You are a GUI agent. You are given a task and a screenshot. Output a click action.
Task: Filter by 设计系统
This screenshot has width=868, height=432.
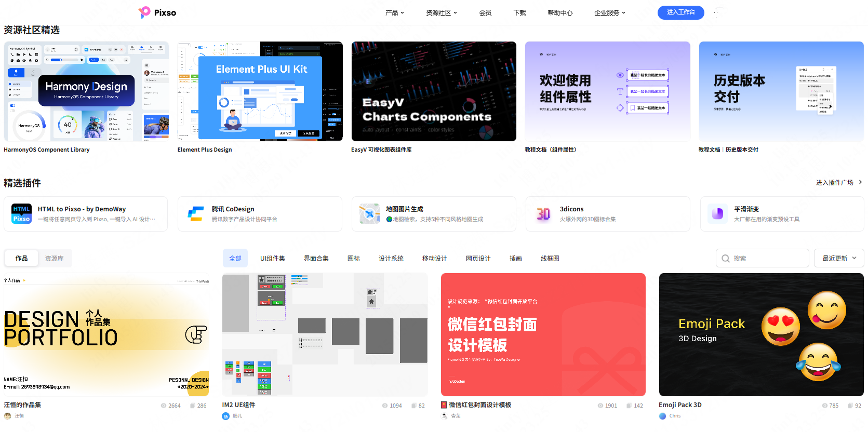[x=391, y=258]
